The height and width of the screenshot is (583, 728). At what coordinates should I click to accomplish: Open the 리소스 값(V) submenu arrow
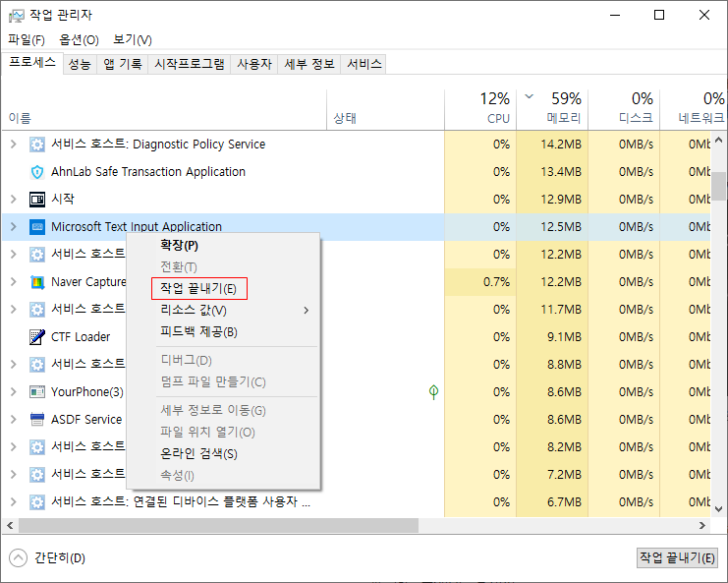pos(306,311)
